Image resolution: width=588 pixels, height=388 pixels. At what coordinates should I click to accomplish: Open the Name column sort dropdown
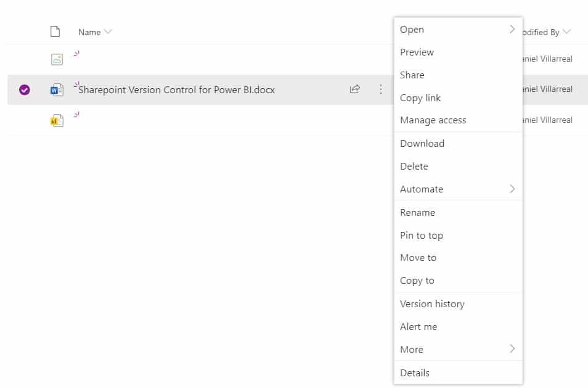click(108, 32)
